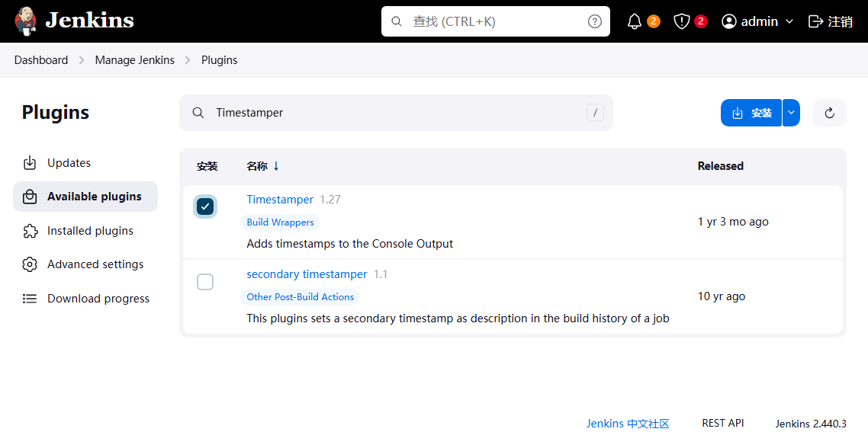Screen dimensions: 868x448
Task: Click the Plugins breadcrumb
Action: pyautogui.click(x=219, y=60)
